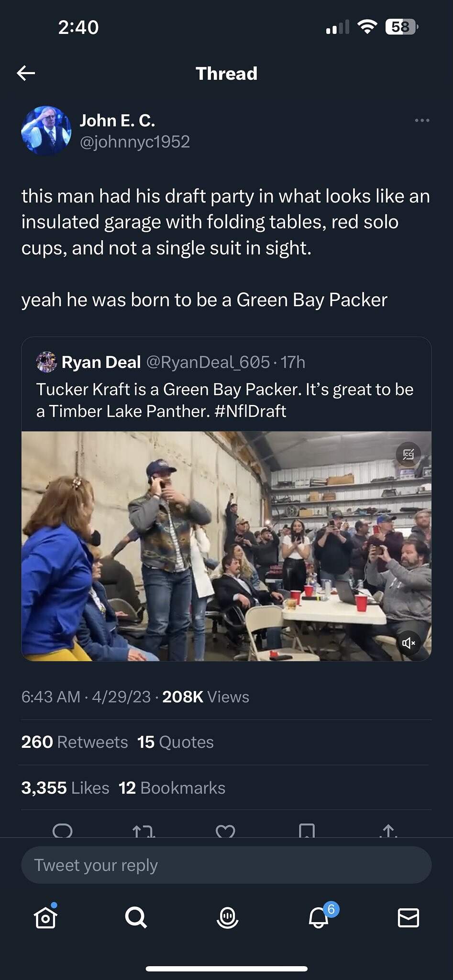Go to Home tab

(45, 917)
